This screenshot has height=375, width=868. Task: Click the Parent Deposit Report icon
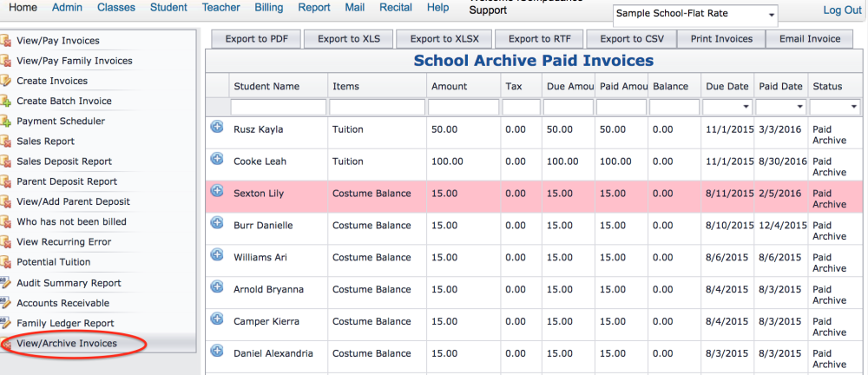5,181
